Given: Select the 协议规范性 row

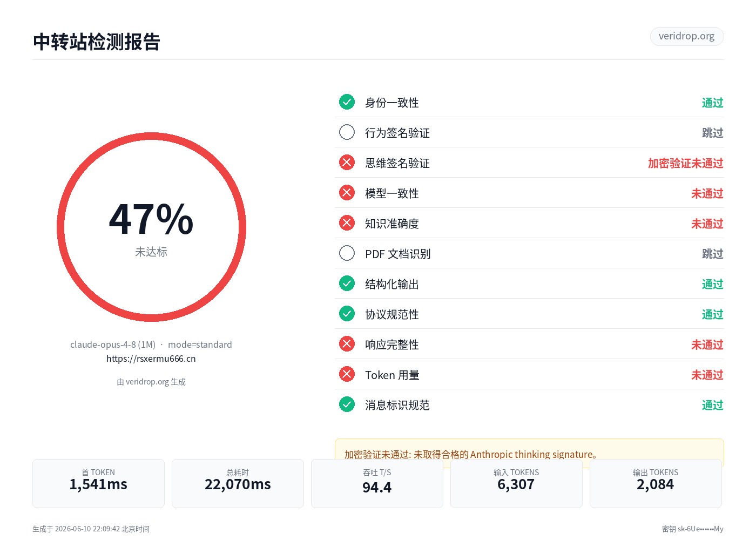Looking at the screenshot, I should pyautogui.click(x=529, y=314).
